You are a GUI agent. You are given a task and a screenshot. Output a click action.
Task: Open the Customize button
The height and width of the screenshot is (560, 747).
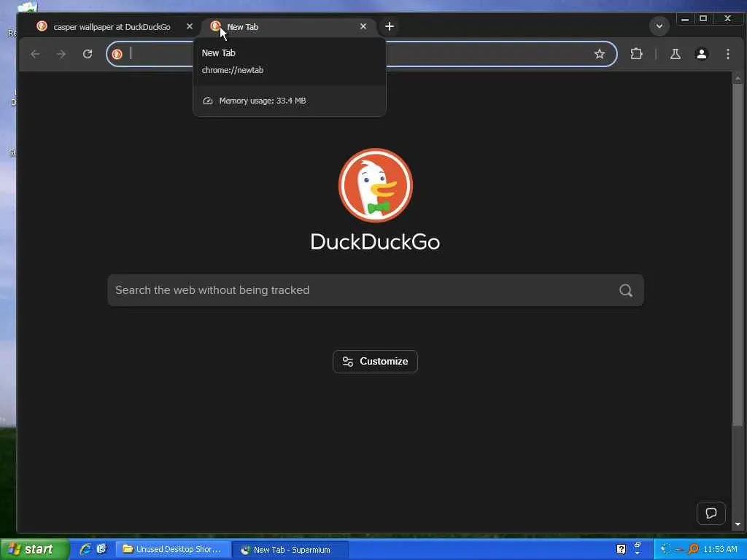point(375,362)
